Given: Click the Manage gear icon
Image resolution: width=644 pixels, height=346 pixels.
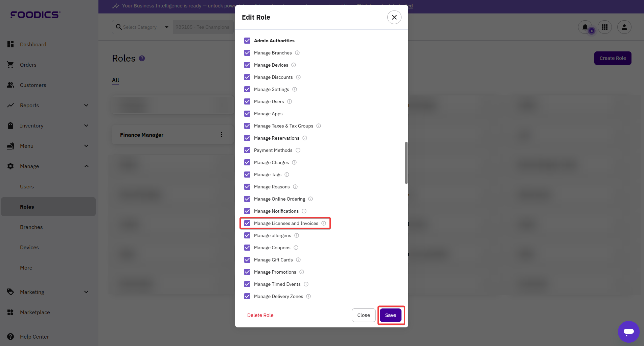Looking at the screenshot, I should [x=10, y=166].
